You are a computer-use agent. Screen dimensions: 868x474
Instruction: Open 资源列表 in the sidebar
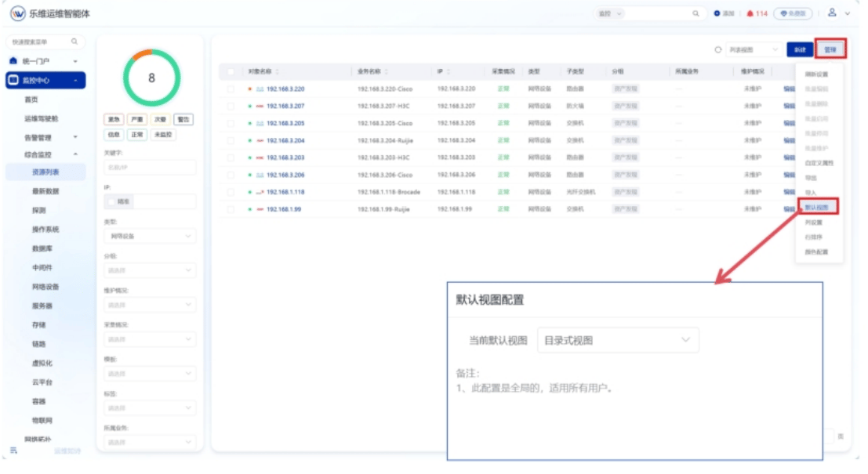(45, 172)
